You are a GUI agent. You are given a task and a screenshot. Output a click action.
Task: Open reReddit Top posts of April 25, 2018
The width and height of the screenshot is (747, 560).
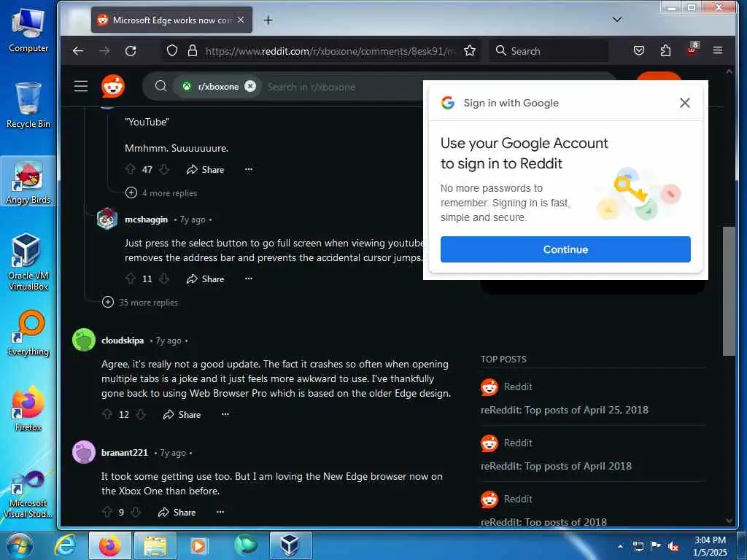click(565, 410)
